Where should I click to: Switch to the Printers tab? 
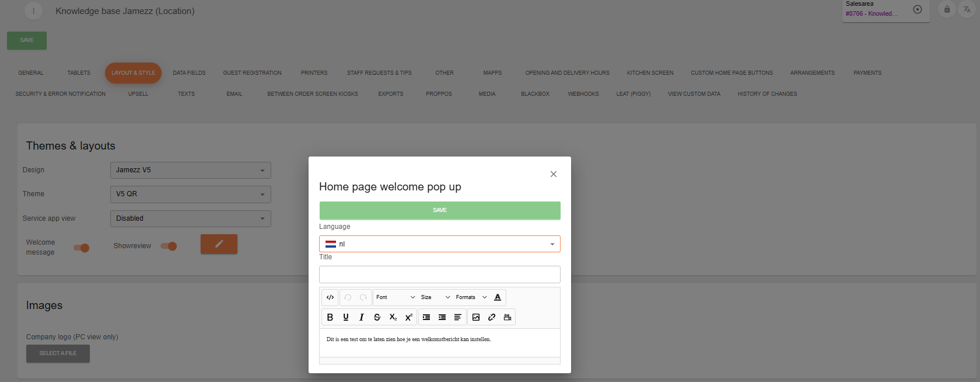(x=314, y=73)
